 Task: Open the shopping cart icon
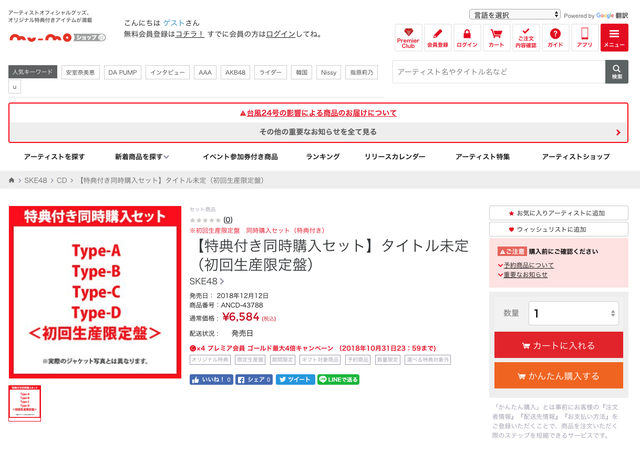pos(496,38)
